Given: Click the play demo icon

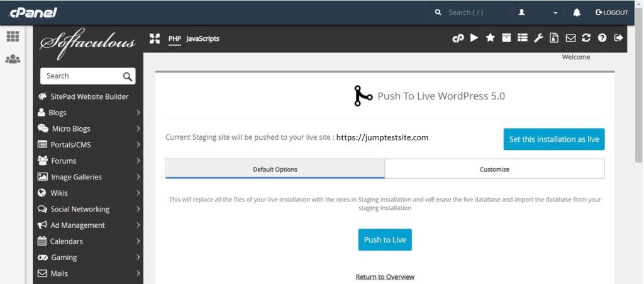Looking at the screenshot, I should (474, 38).
